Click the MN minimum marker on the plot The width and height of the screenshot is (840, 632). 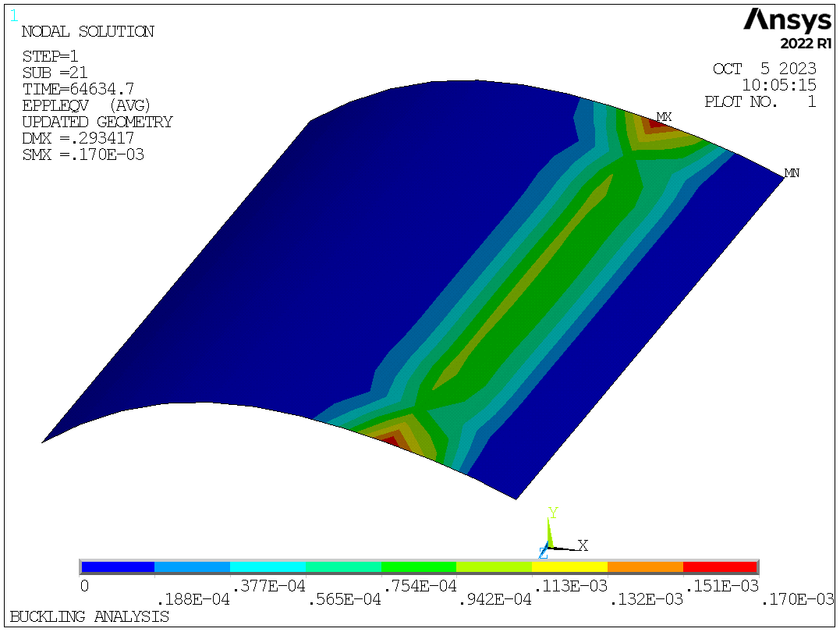pyautogui.click(x=792, y=173)
